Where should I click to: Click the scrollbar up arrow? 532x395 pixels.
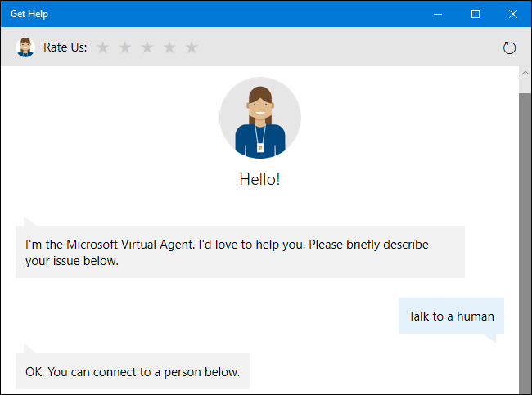[x=525, y=74]
